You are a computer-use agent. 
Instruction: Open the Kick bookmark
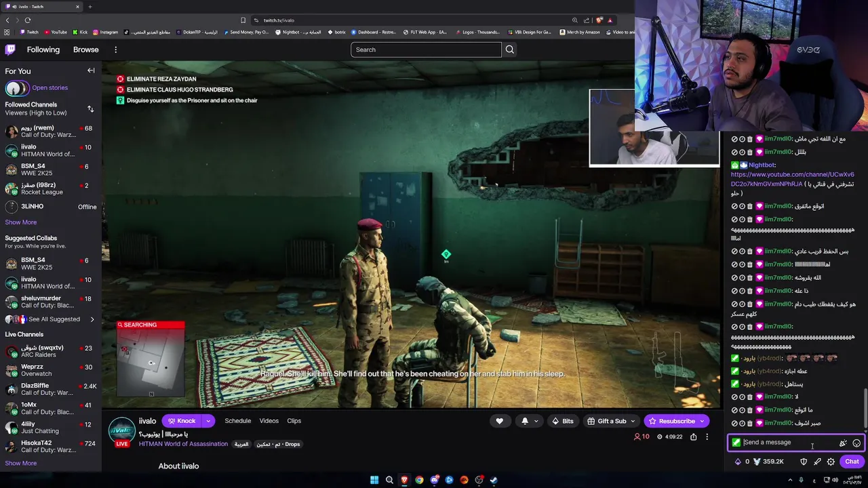[x=79, y=32]
